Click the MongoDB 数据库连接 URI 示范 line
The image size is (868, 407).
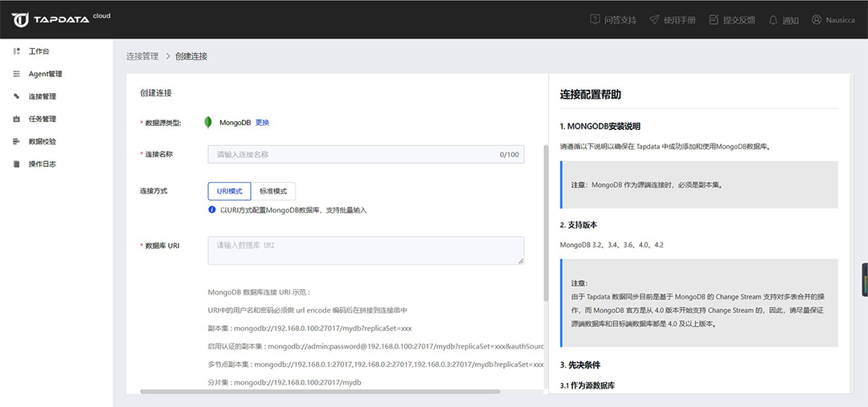pyautogui.click(x=260, y=292)
